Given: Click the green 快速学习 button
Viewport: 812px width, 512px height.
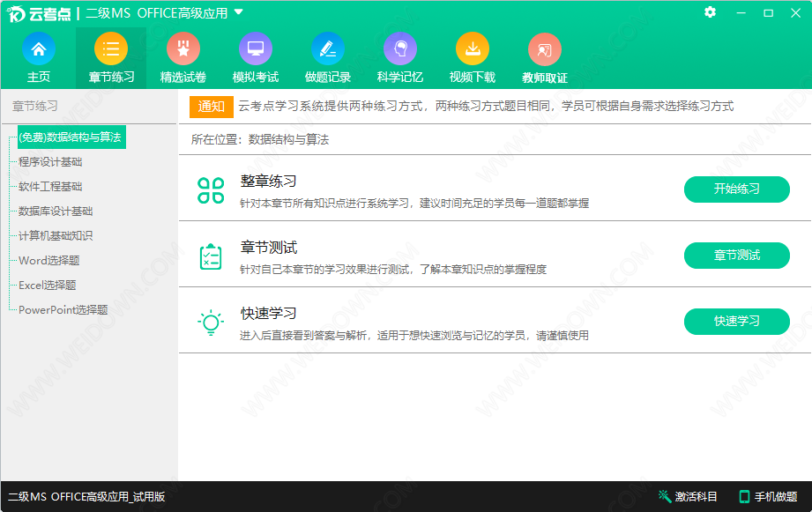Looking at the screenshot, I should point(736,322).
